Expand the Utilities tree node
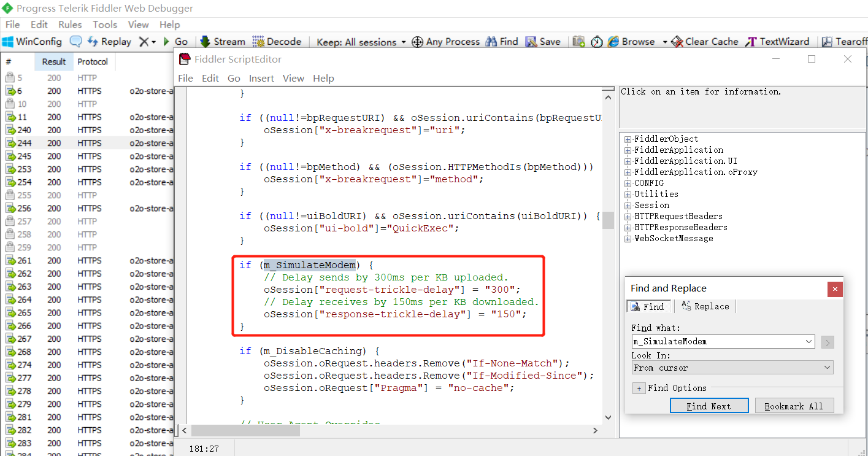The width and height of the screenshot is (868, 456). [x=628, y=195]
